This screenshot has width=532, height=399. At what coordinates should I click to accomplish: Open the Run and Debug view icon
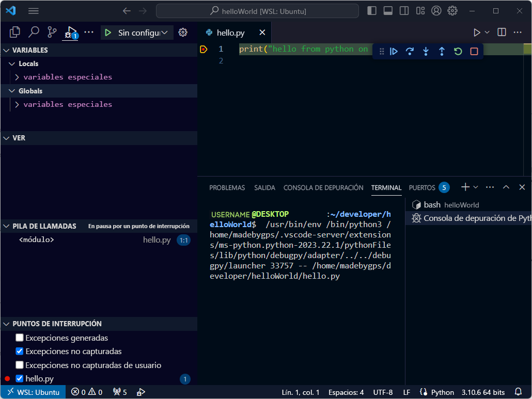(x=71, y=33)
